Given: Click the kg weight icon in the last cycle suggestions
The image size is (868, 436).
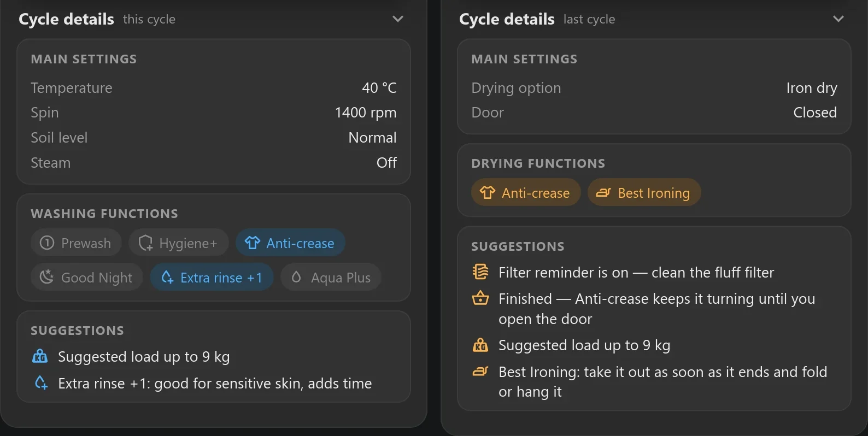Looking at the screenshot, I should click(x=480, y=345).
